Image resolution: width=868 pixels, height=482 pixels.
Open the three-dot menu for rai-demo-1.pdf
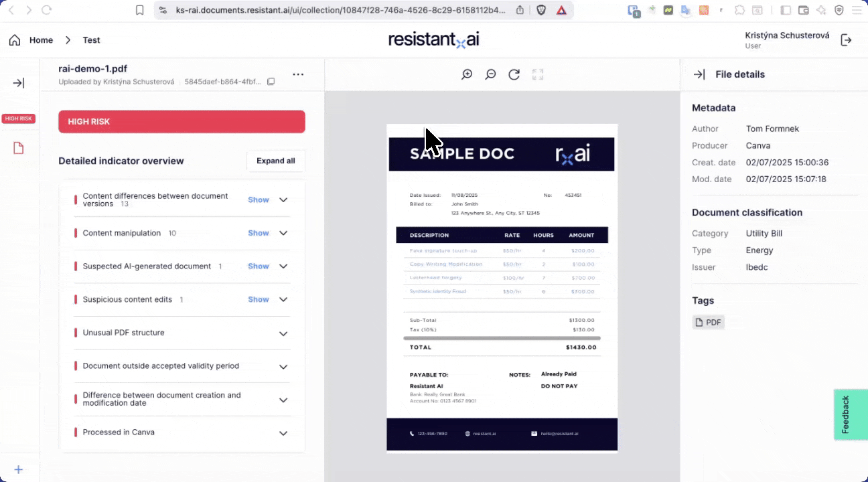click(x=298, y=74)
